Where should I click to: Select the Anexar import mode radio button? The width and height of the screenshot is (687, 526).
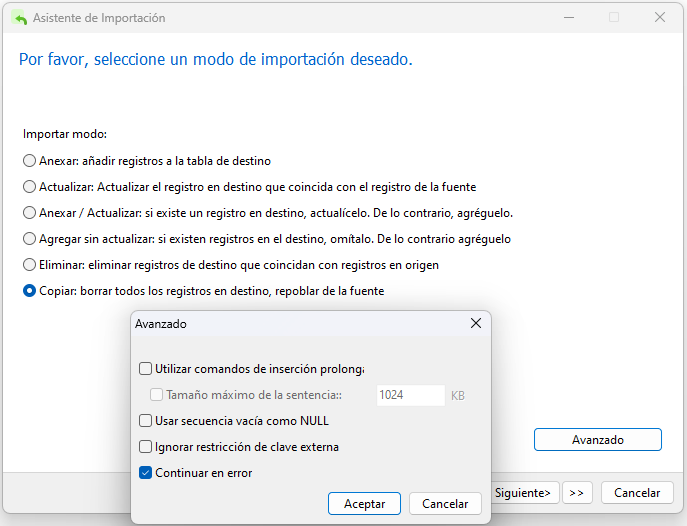coord(29,160)
